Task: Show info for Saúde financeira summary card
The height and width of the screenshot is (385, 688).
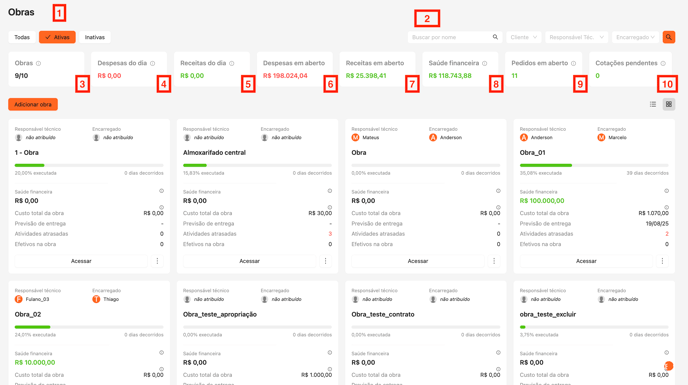Action: (485, 63)
